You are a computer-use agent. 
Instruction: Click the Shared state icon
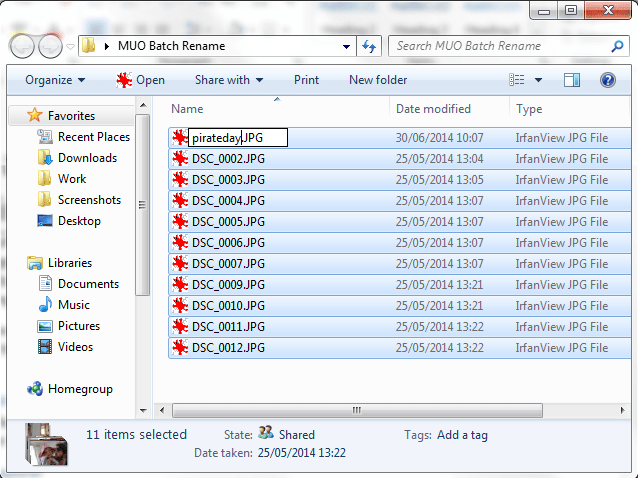tap(266, 432)
